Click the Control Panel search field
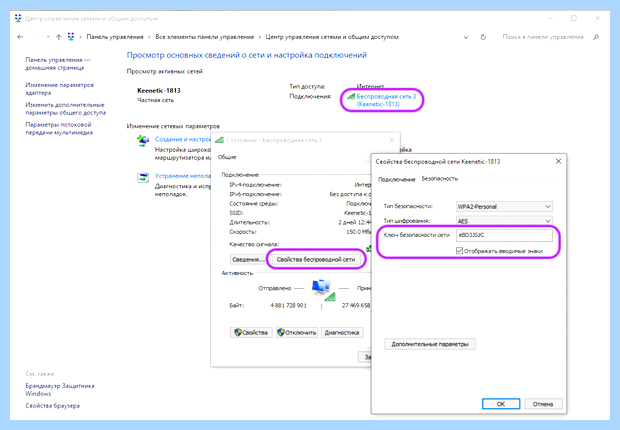 coord(542,37)
